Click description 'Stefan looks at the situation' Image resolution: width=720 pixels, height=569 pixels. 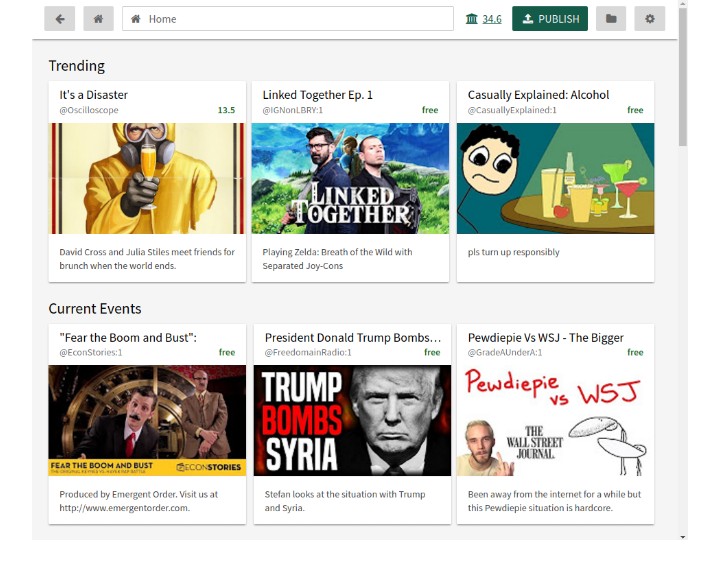pos(345,501)
